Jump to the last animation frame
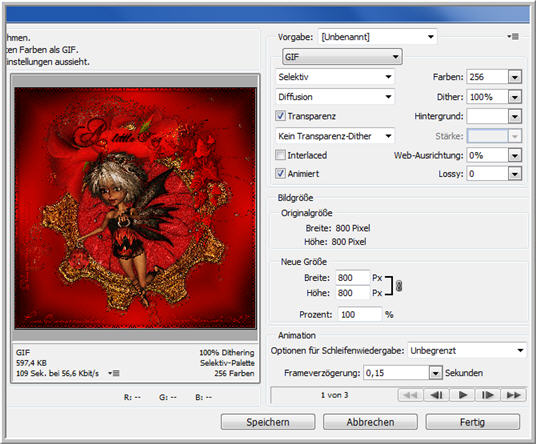The height and width of the screenshot is (444, 536). (x=513, y=395)
